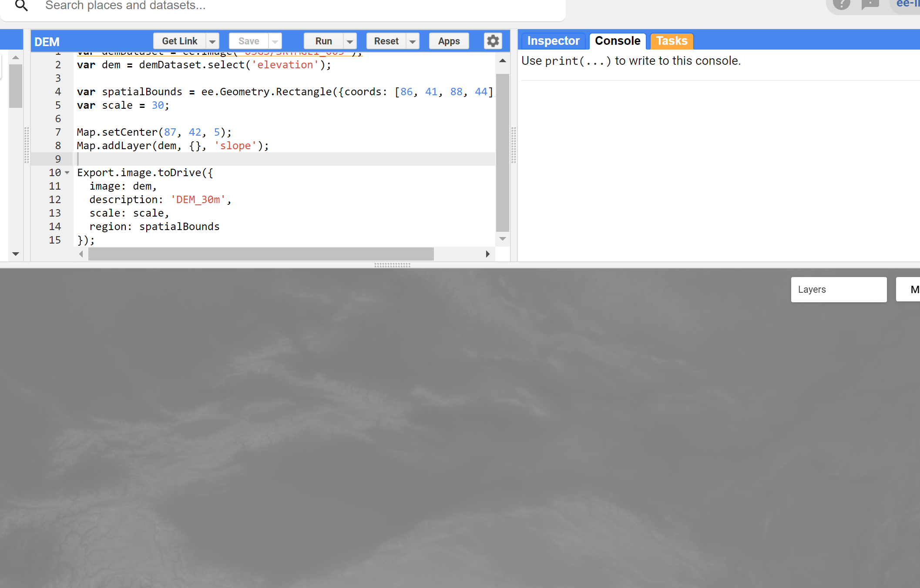Collapse the code fold at line 10
The width and height of the screenshot is (920, 588).
tap(67, 173)
